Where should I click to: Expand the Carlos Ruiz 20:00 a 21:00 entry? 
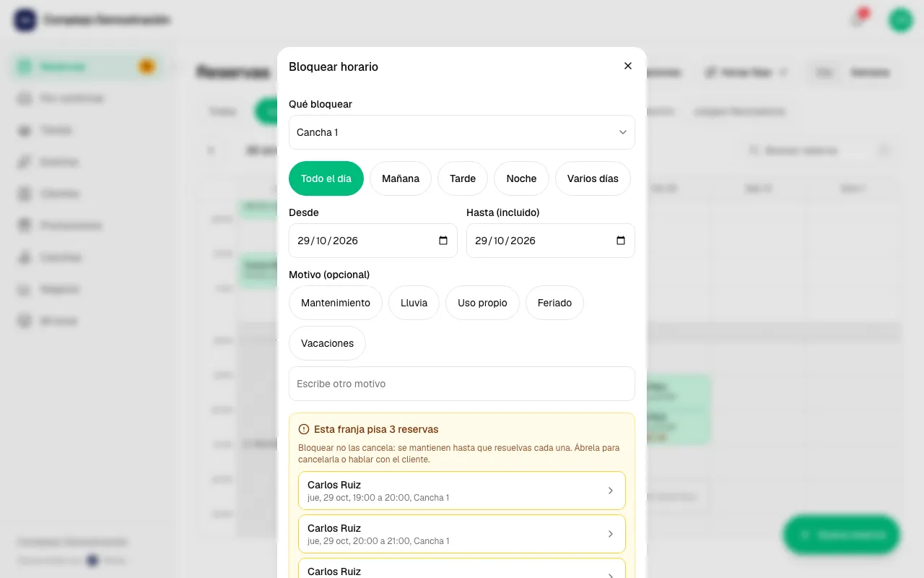[462, 534]
